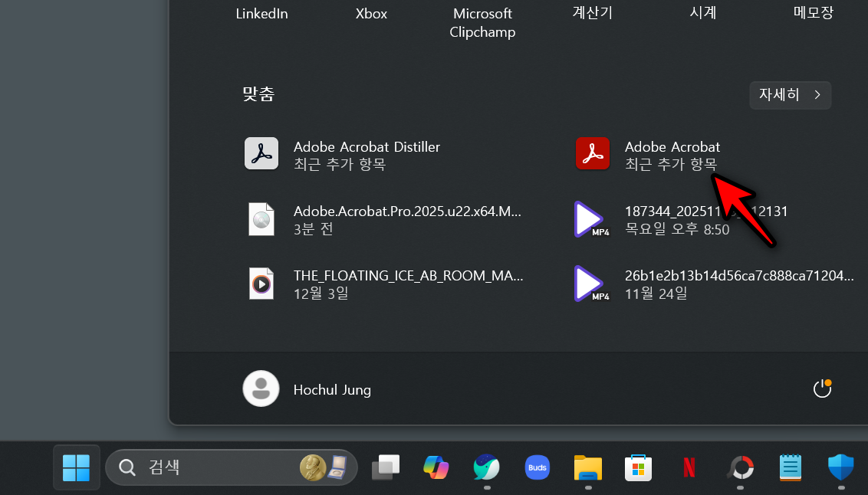Image resolution: width=868 pixels, height=495 pixels.
Task: Open the Naver Whale browser icon
Action: (x=487, y=467)
